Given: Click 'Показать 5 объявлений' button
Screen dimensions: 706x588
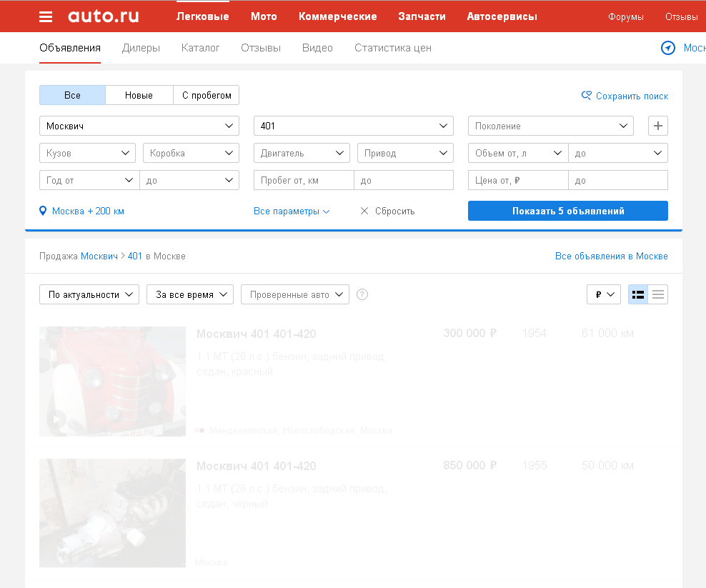Looking at the screenshot, I should 568,211.
